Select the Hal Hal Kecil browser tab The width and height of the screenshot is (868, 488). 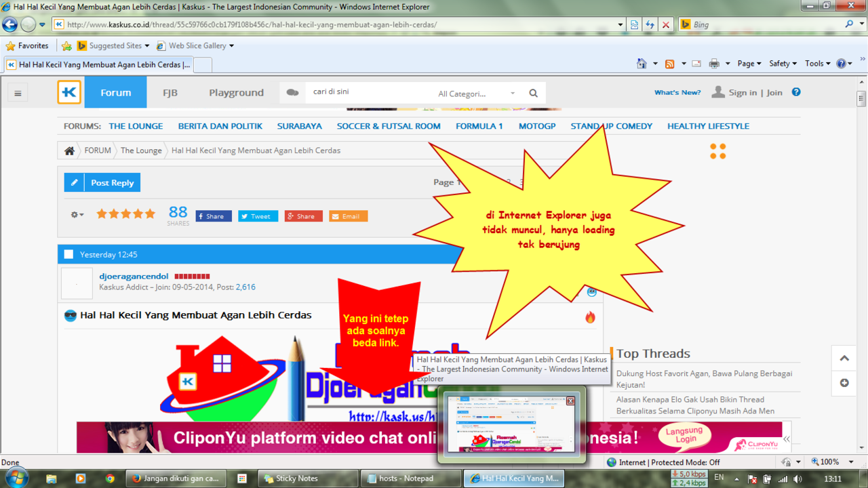(x=98, y=64)
